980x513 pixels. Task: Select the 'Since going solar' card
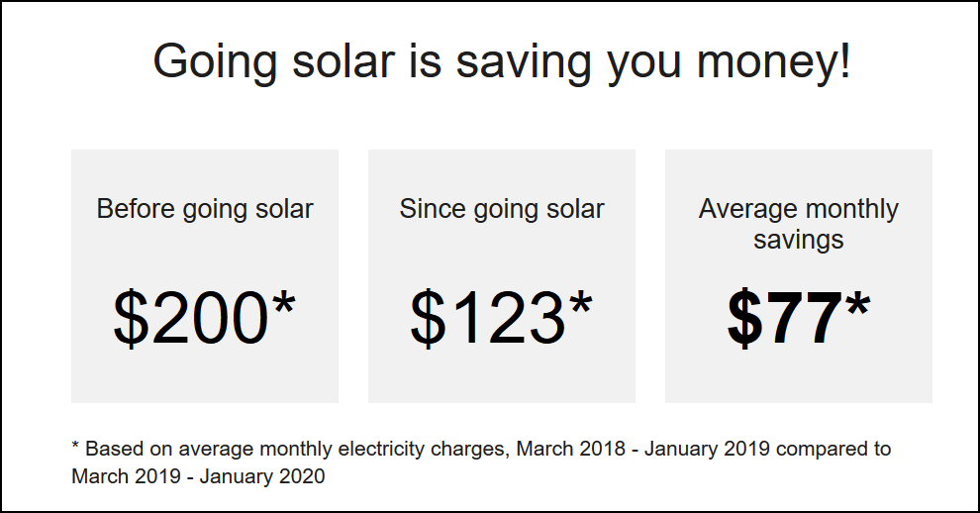coord(502,276)
